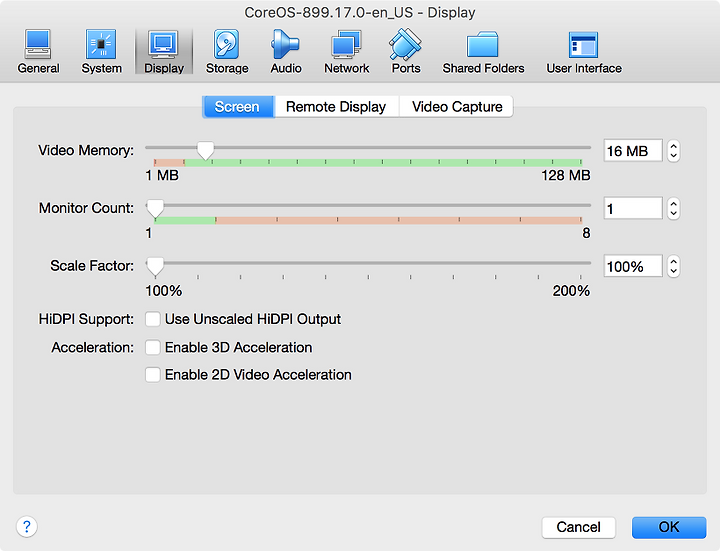The width and height of the screenshot is (720, 551).
Task: Open the Network settings pane
Action: pos(347,52)
